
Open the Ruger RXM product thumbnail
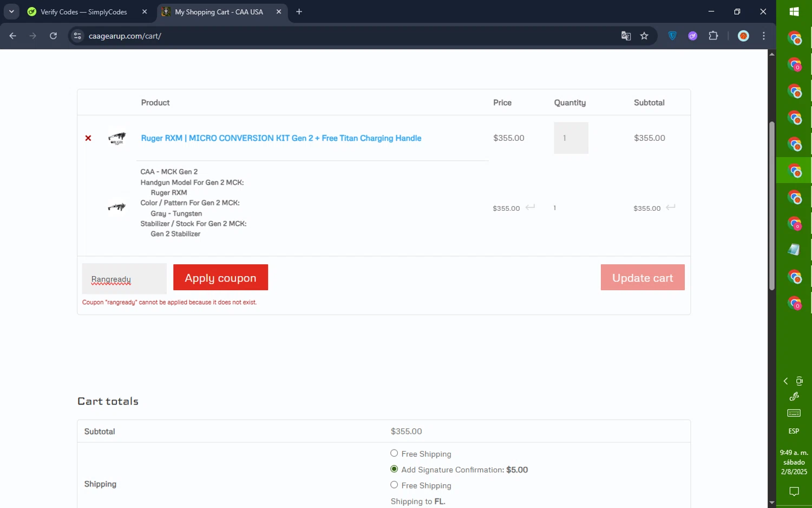(x=117, y=138)
